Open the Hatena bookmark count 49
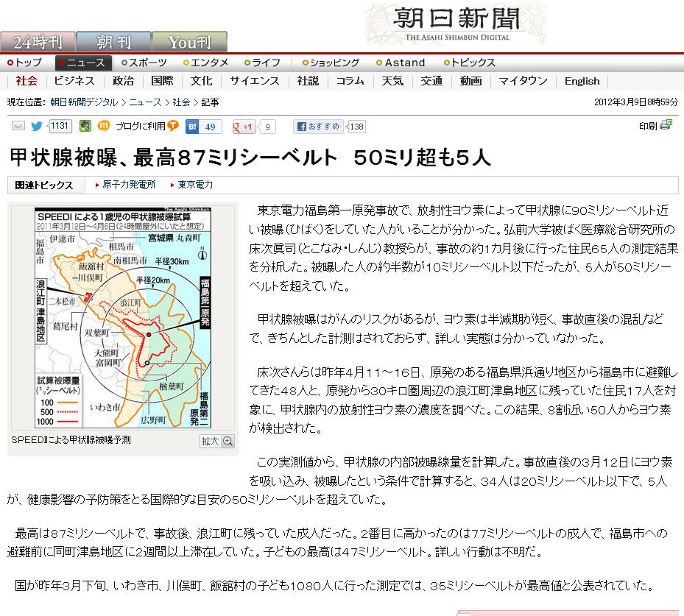 coord(211,127)
